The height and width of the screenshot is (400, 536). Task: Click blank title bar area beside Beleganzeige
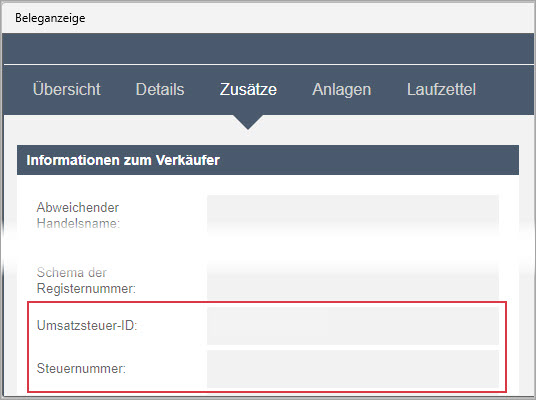coord(308,18)
